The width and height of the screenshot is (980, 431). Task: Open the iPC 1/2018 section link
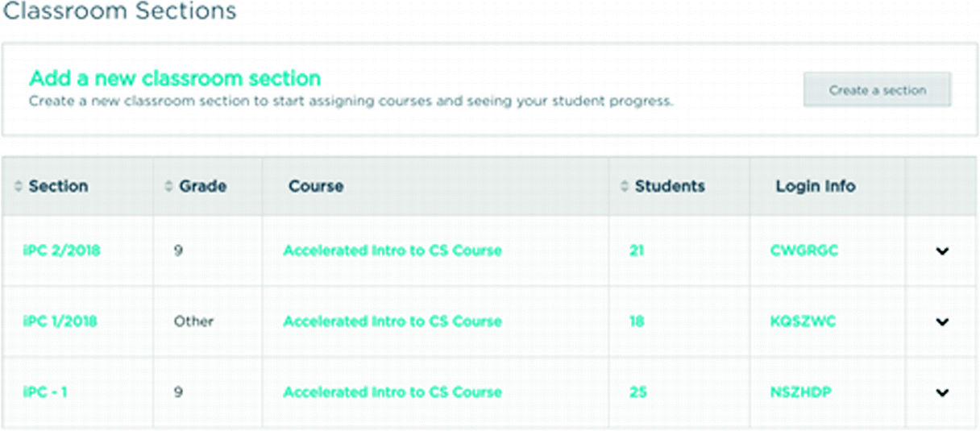click(60, 321)
